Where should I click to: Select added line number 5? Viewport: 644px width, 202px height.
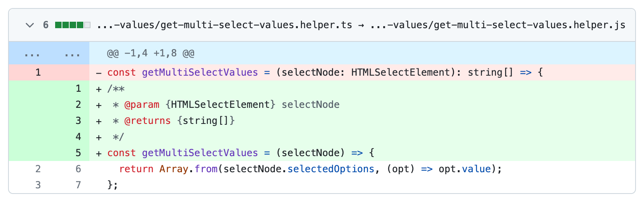(78, 153)
